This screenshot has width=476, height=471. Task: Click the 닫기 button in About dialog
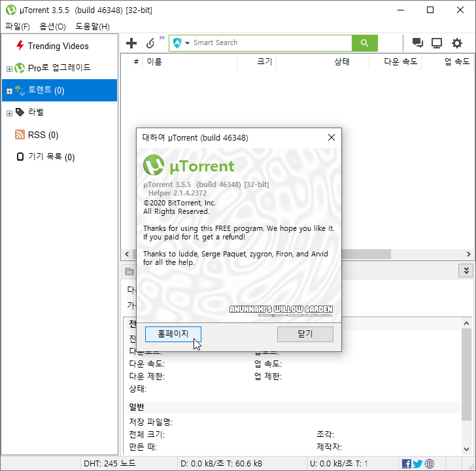tap(305, 334)
